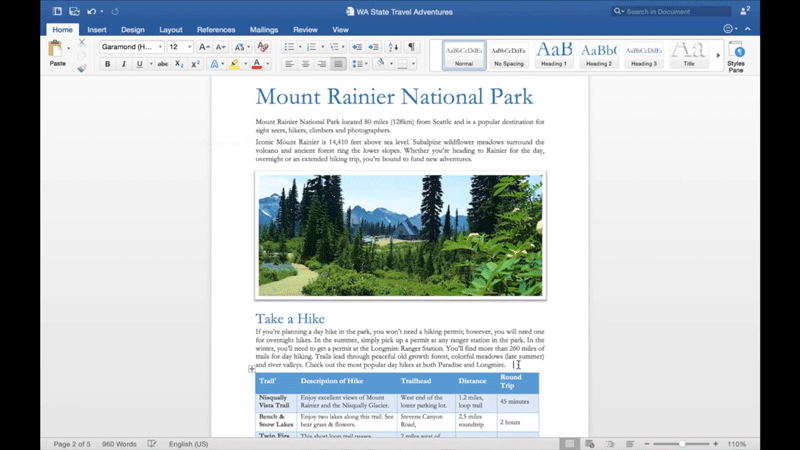Image resolution: width=800 pixels, height=450 pixels.
Task: Click the Clear Formatting icon
Action: point(263,47)
